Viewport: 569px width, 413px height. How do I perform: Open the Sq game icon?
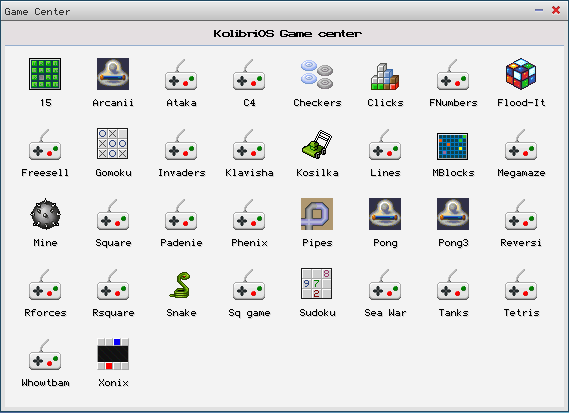click(x=249, y=285)
